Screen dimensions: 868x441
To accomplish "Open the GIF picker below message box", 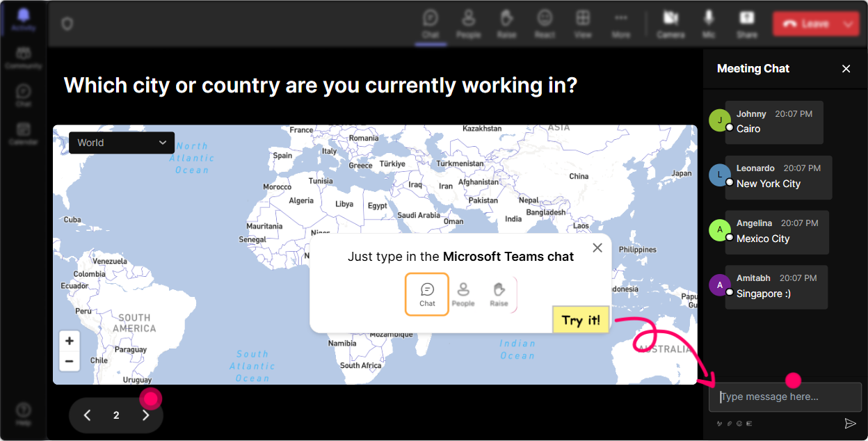I will tap(749, 424).
